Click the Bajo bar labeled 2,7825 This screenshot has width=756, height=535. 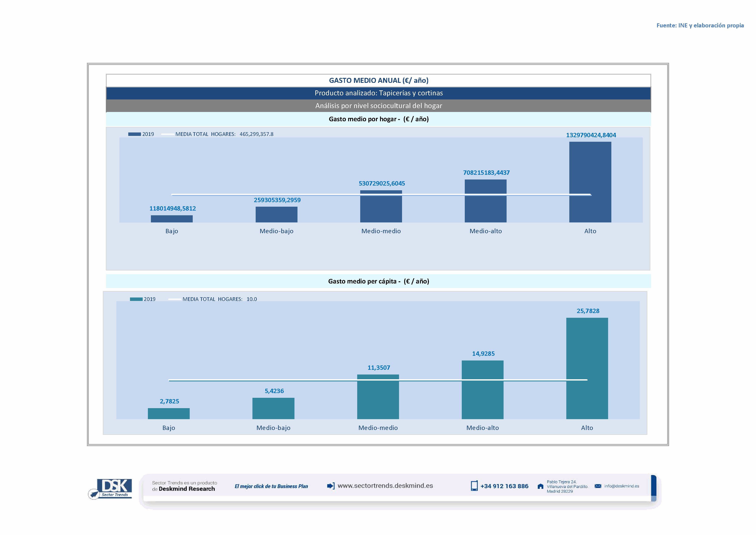click(169, 414)
